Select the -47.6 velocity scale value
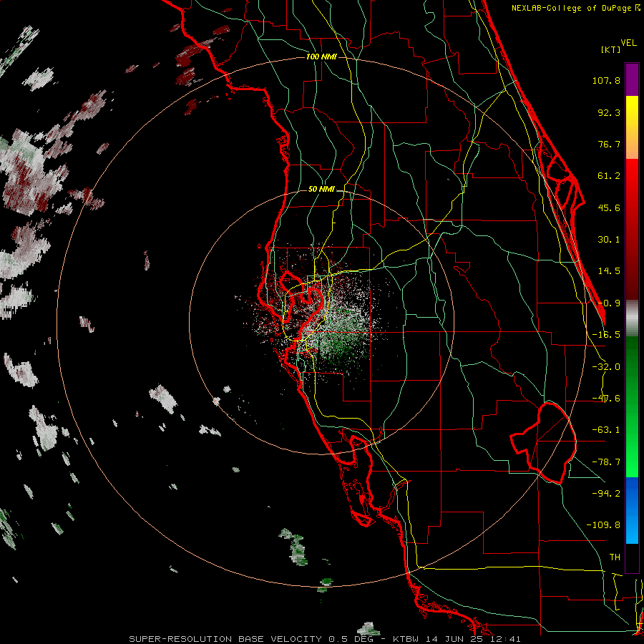 point(606,399)
